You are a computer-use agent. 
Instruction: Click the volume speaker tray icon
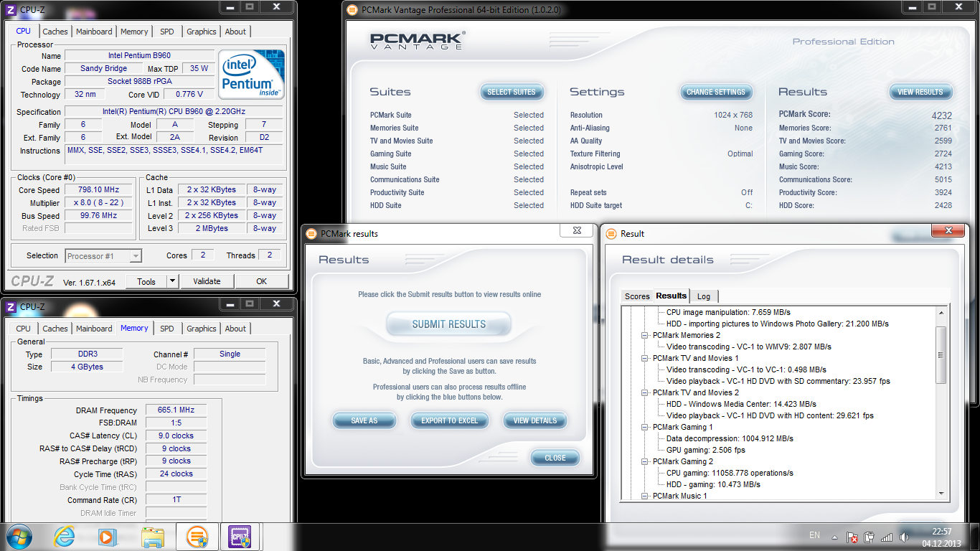coord(904,537)
